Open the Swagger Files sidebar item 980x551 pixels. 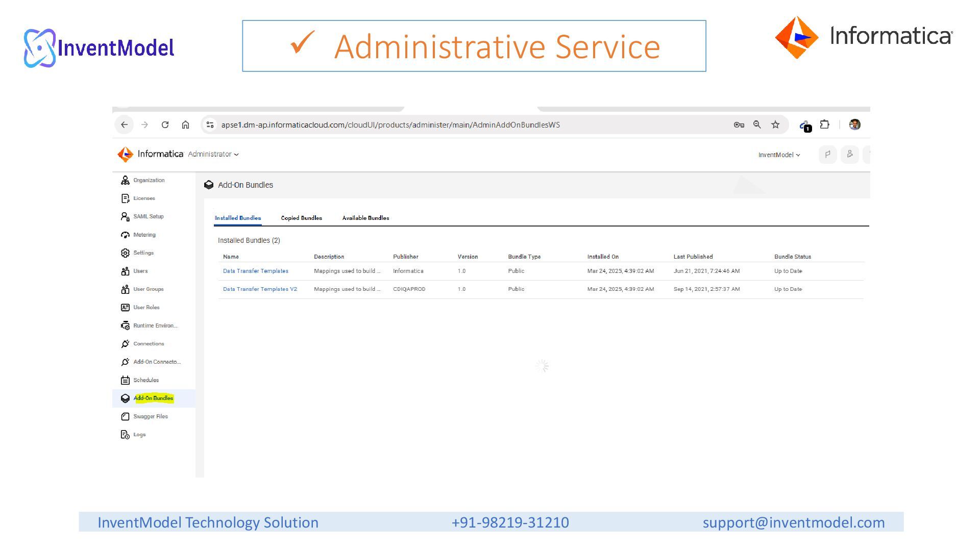click(151, 417)
